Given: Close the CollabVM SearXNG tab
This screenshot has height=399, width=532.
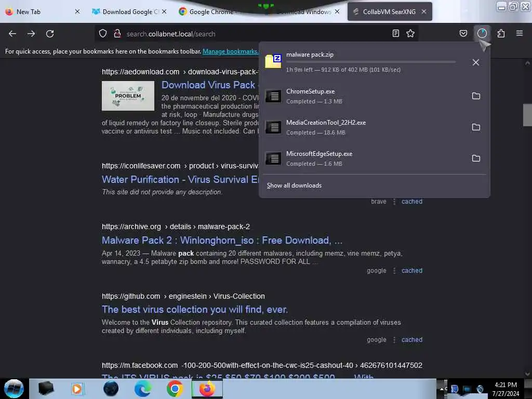Looking at the screenshot, I should [x=424, y=11].
